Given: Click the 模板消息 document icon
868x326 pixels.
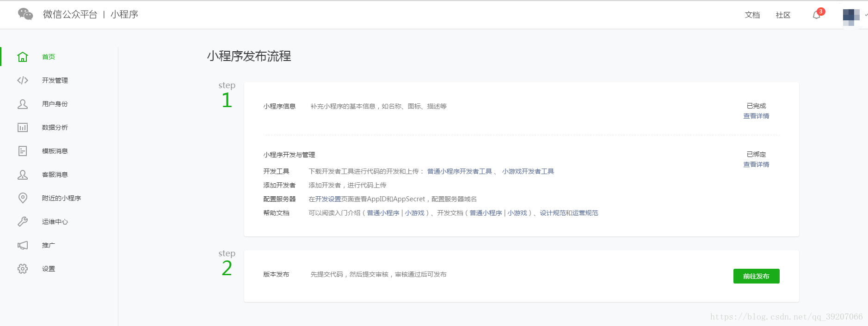Looking at the screenshot, I should pos(23,151).
